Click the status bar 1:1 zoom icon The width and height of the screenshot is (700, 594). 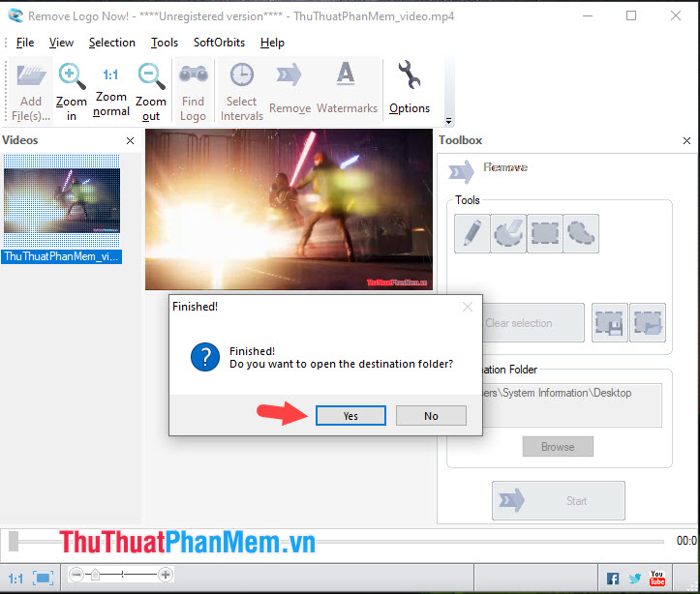click(15, 579)
